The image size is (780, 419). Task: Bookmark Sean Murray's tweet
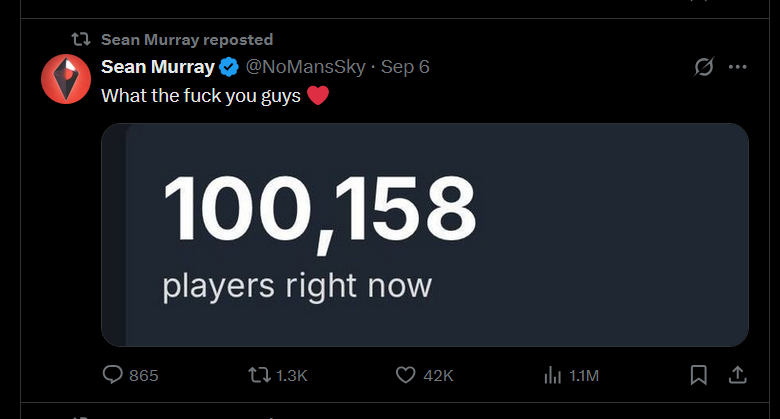(699, 375)
